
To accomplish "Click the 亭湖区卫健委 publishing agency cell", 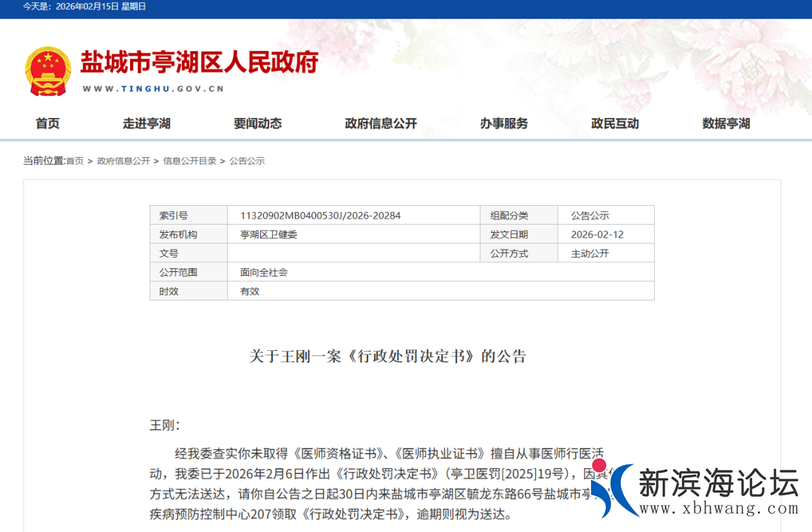I will [x=268, y=234].
